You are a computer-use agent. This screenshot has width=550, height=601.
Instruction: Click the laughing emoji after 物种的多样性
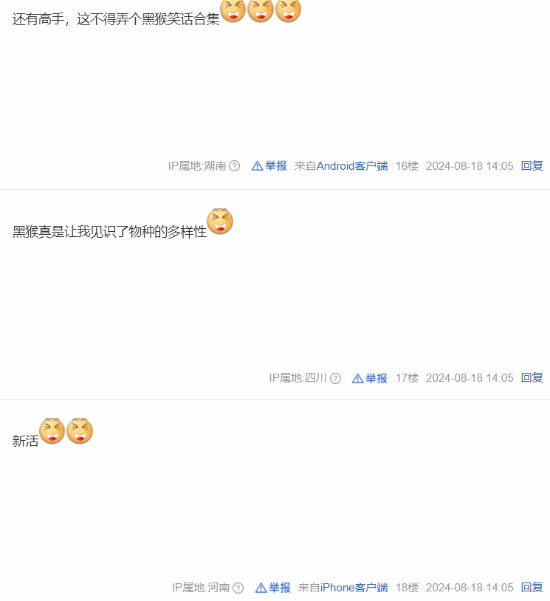(220, 221)
